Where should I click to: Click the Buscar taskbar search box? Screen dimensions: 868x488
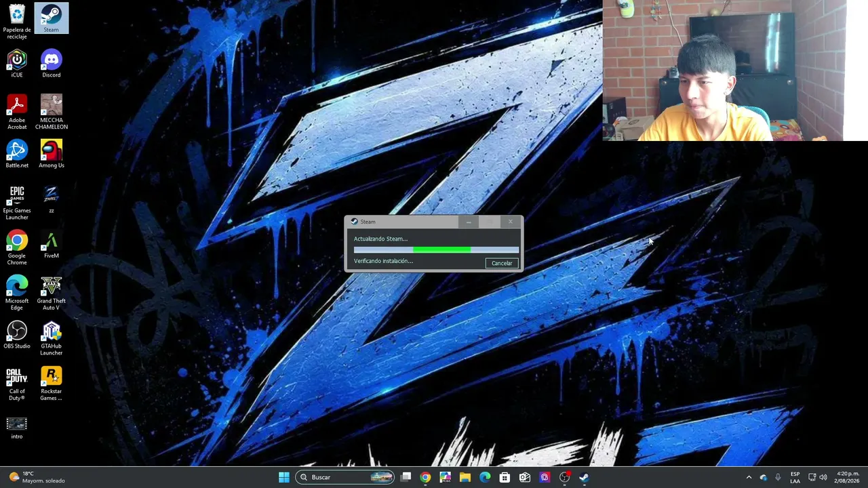[345, 477]
